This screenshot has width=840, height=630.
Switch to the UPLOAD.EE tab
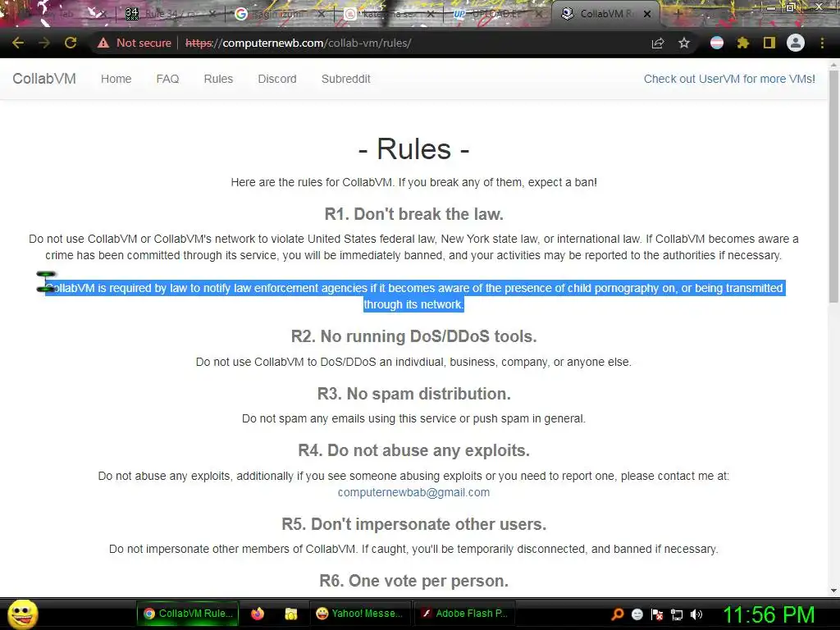(x=495, y=14)
